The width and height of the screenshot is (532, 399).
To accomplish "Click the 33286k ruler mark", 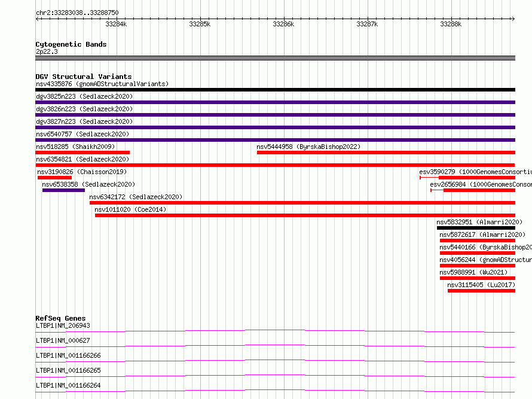I will [284, 24].
